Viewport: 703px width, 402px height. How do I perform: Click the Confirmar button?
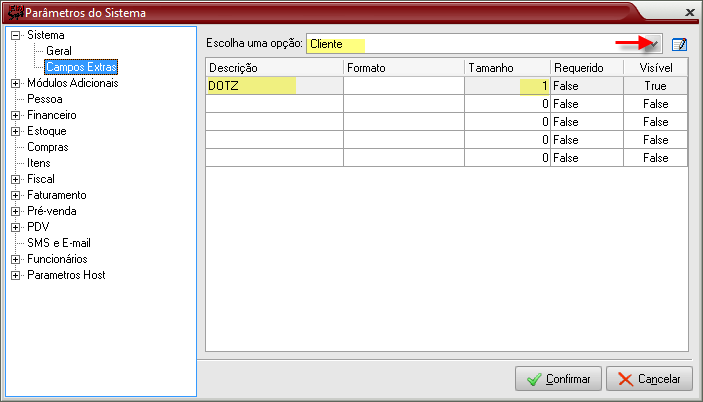(x=558, y=379)
